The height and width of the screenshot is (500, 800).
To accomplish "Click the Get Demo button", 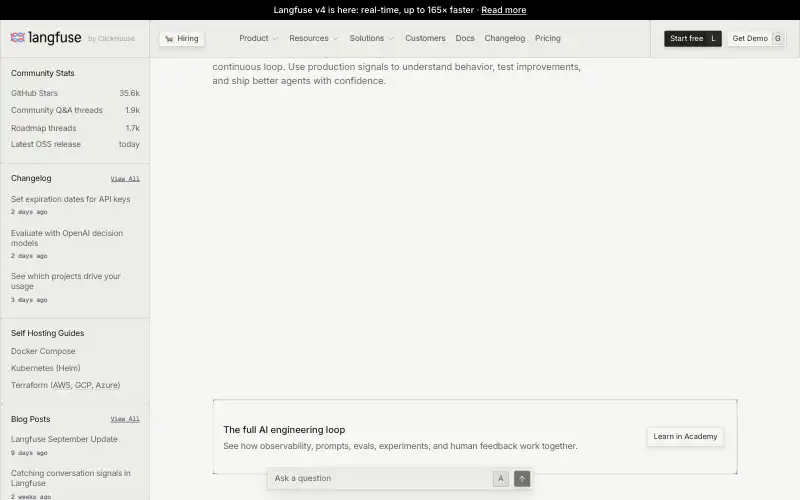I will 757,38.
